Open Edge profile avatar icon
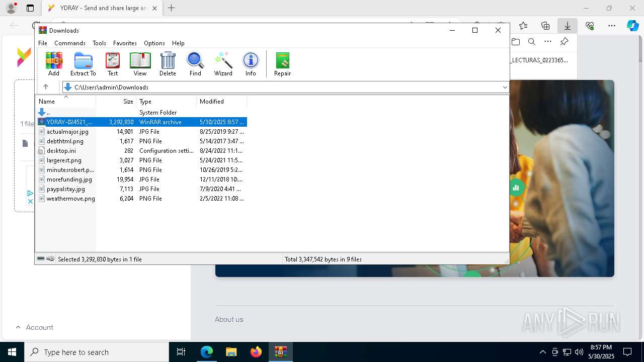This screenshot has height=362, width=644. click(x=11, y=8)
